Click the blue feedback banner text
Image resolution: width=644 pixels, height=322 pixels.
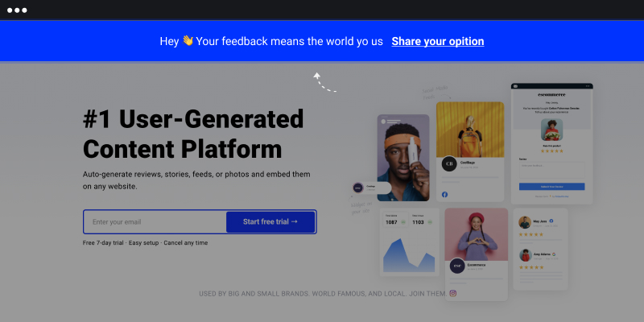click(271, 41)
